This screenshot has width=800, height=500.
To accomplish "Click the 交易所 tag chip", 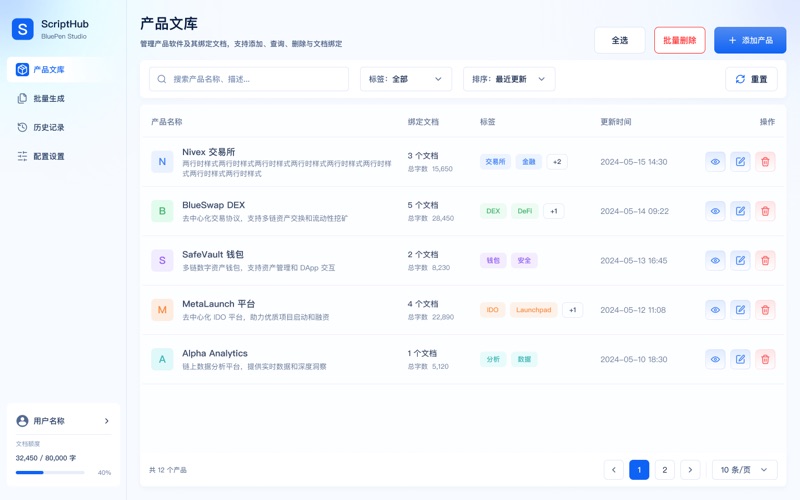I will (x=495, y=162).
